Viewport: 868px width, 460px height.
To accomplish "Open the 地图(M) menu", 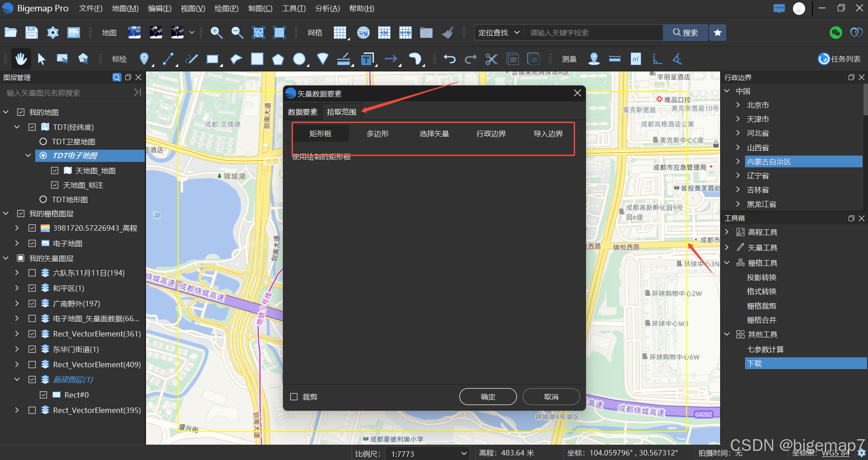I will click(x=125, y=8).
